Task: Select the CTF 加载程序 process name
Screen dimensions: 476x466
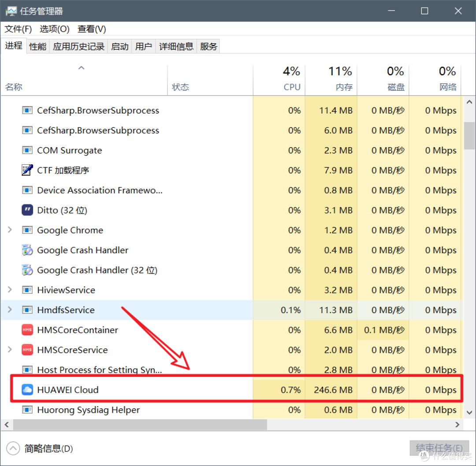Action: 63,170
